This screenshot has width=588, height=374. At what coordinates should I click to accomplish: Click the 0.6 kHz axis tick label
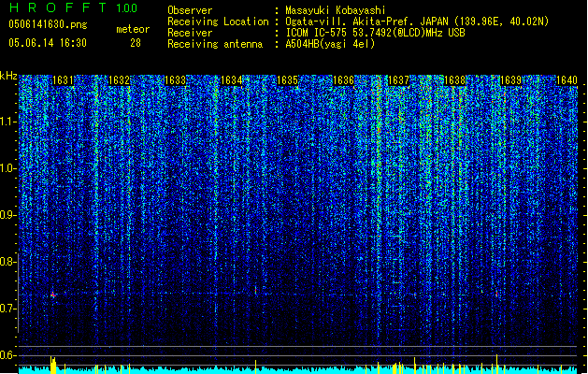(7, 355)
